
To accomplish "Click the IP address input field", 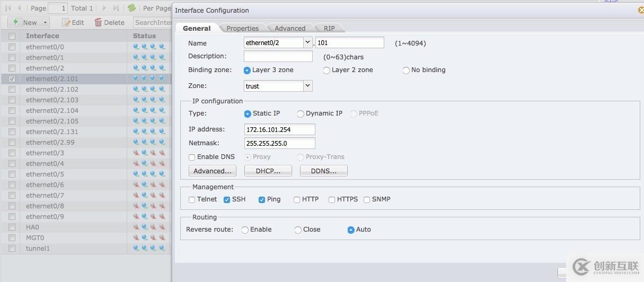I will (279, 129).
